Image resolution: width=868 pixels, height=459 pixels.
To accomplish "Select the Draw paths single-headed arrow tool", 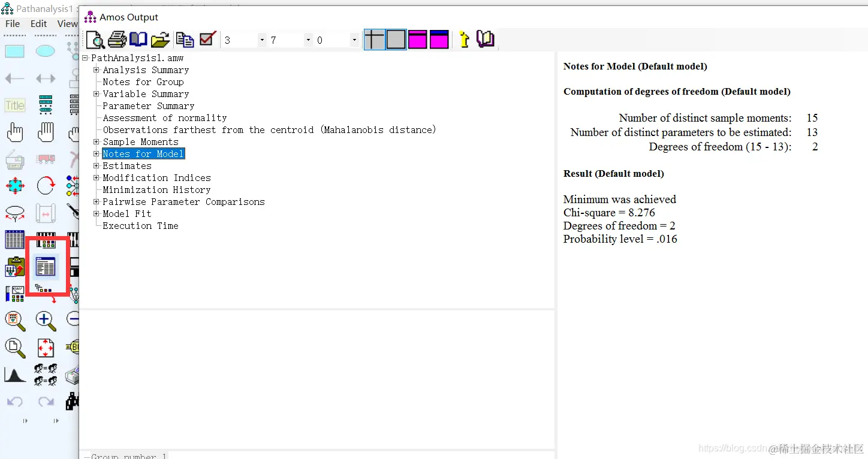I will (15, 78).
